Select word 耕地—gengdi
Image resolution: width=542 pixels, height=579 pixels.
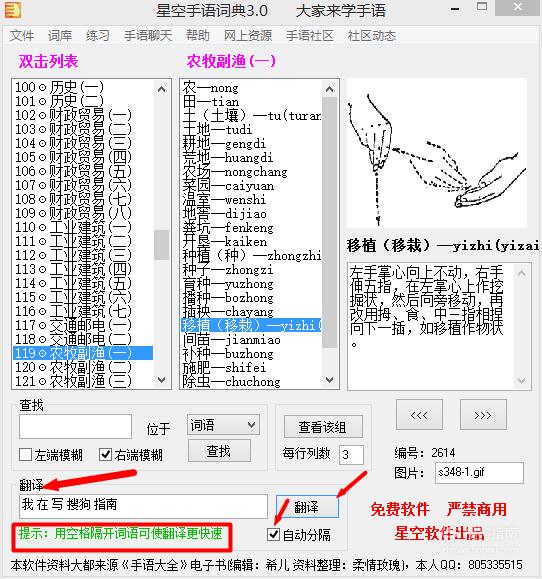tap(251, 144)
